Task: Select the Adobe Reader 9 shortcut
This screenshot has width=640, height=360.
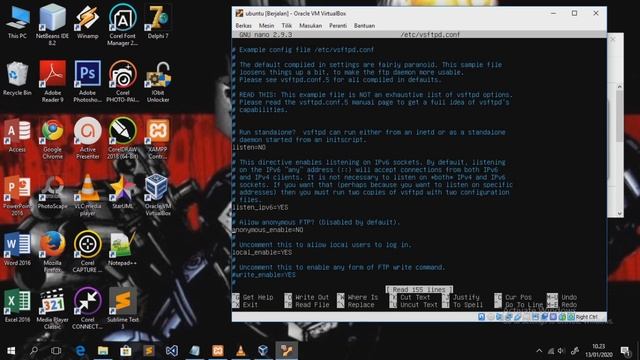Action: point(52,81)
